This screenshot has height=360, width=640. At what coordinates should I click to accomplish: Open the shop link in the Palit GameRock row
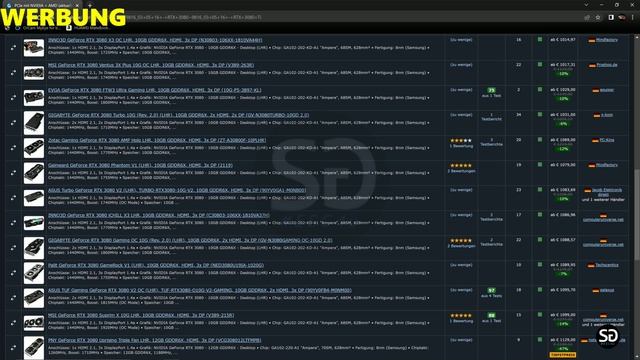[607, 265]
